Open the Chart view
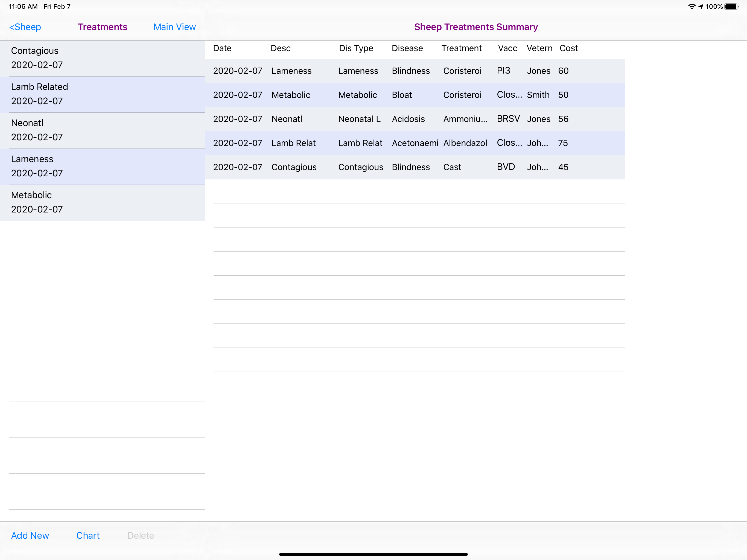The image size is (747, 560). click(88, 536)
